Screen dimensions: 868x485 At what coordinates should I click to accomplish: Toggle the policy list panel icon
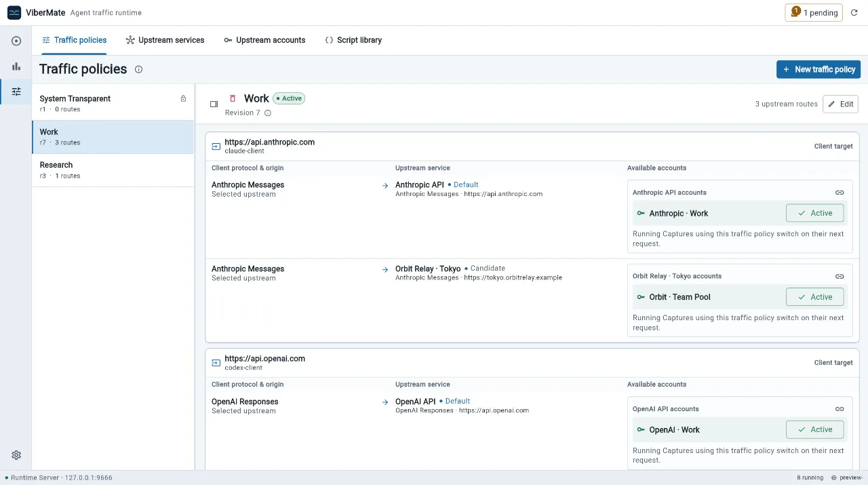[x=214, y=104]
